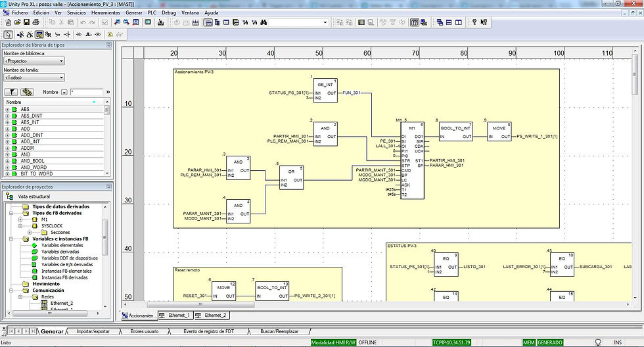Click the Undo arrow icon
Image resolution: width=644 pixels, height=347 pixels.
pos(83,22)
